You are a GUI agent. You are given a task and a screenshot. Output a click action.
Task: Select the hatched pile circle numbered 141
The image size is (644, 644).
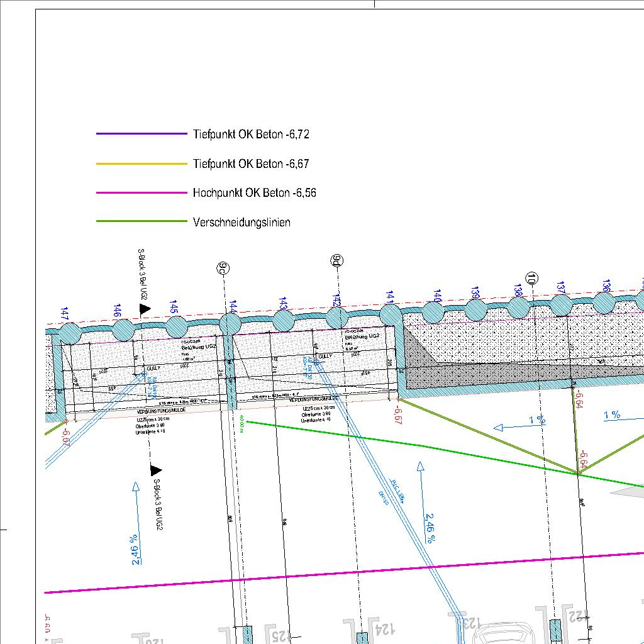(391, 314)
